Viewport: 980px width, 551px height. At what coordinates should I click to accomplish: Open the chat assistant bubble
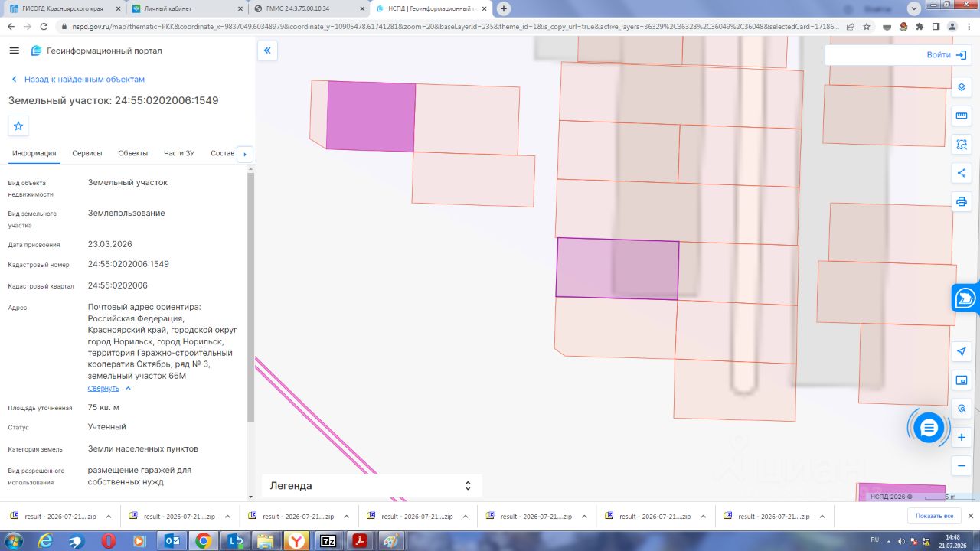[929, 428]
